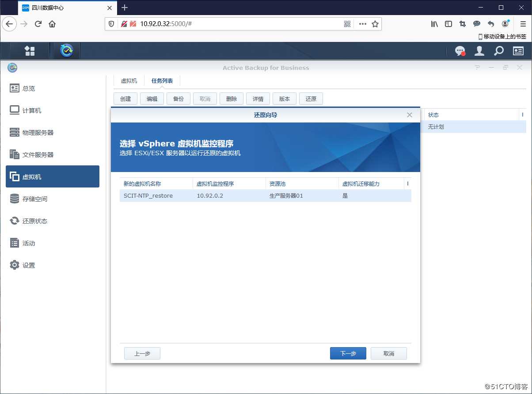Show tracking protection shield info
The width and height of the screenshot is (532, 394).
click(x=111, y=24)
